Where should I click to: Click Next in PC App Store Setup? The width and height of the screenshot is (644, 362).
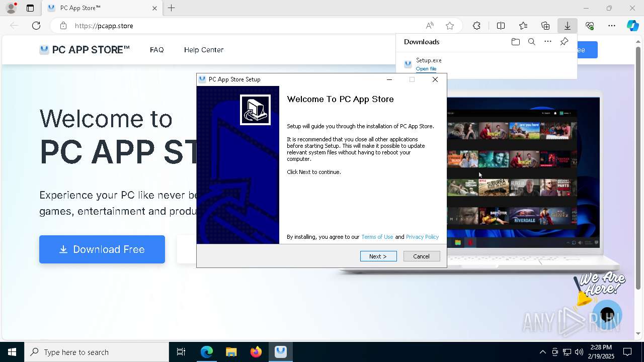378,256
